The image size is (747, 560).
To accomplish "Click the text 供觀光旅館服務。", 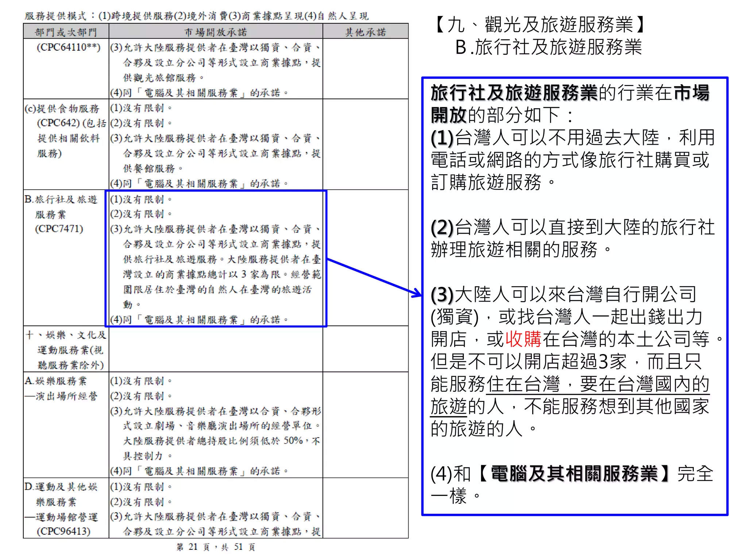I will click(x=164, y=78).
